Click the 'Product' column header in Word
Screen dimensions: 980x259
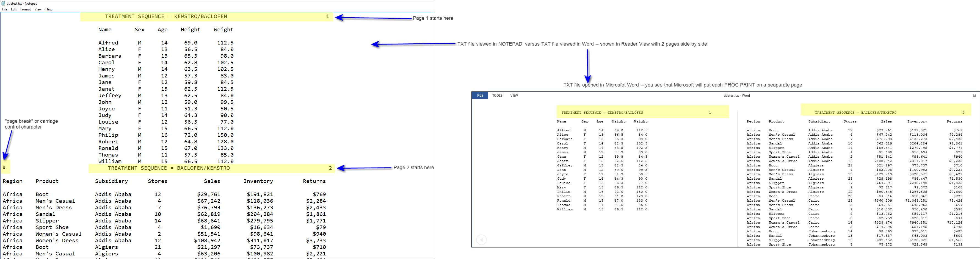coord(777,121)
